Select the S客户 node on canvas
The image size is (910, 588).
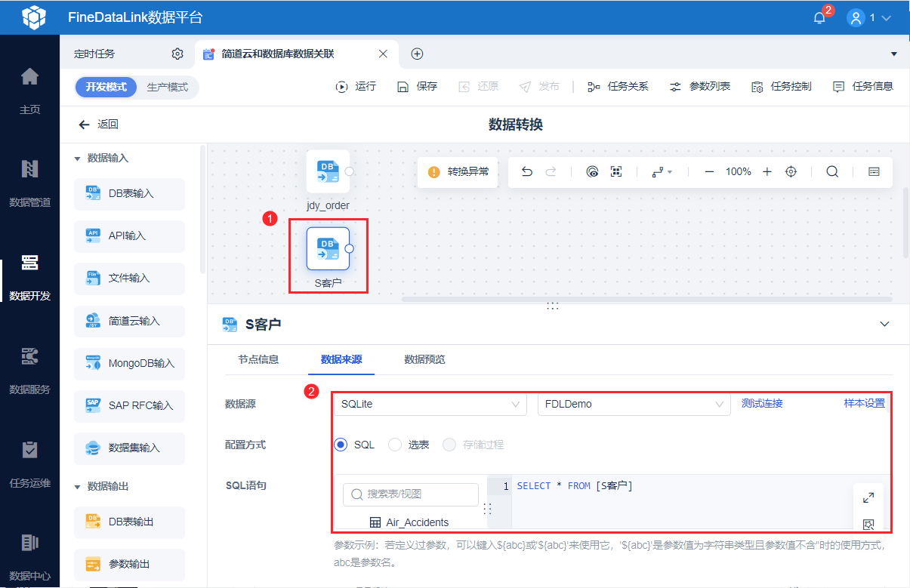[x=328, y=248]
